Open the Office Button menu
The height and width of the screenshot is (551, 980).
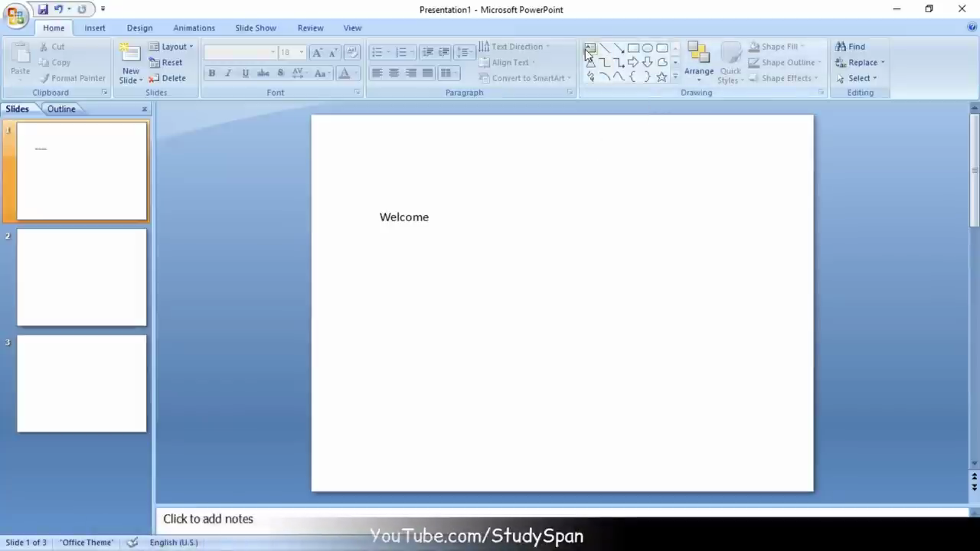click(x=15, y=15)
